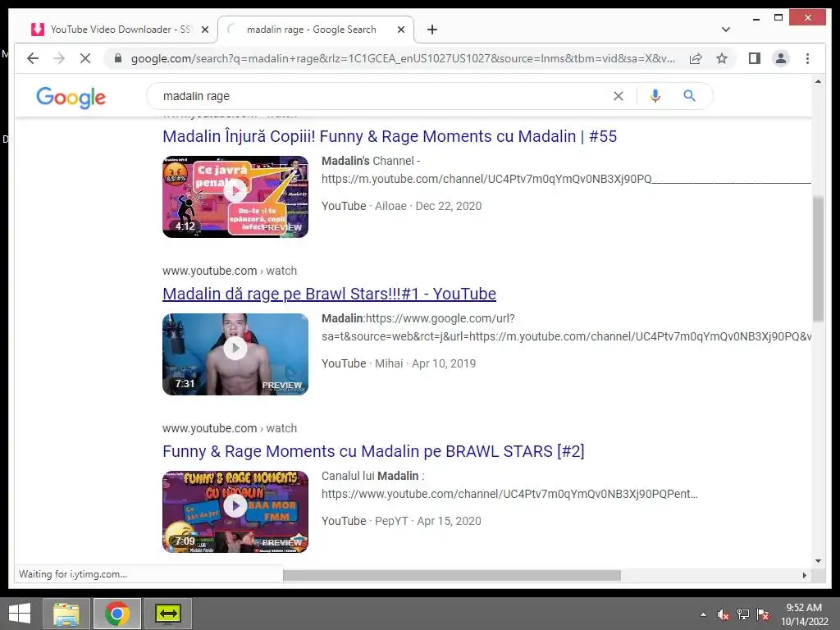Click the scroll up arrow

coord(818,81)
